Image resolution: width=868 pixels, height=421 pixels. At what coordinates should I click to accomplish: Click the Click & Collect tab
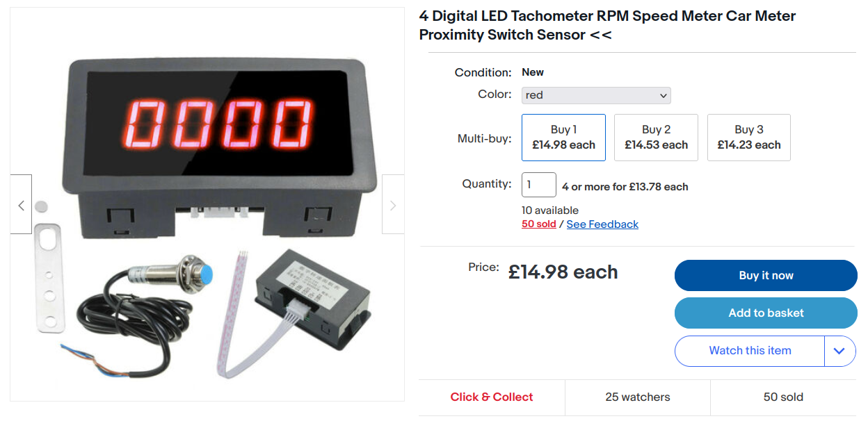491,397
